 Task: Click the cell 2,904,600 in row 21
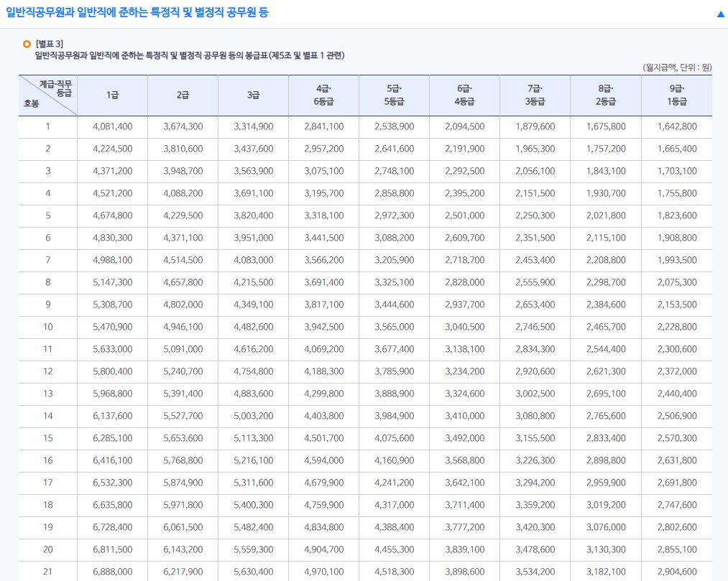[677, 572]
